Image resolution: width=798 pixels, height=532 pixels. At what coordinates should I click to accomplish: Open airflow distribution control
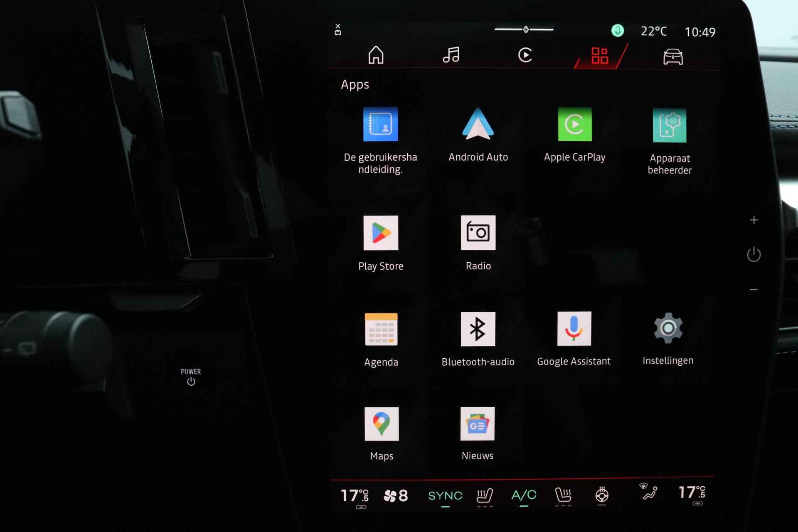pos(649,491)
